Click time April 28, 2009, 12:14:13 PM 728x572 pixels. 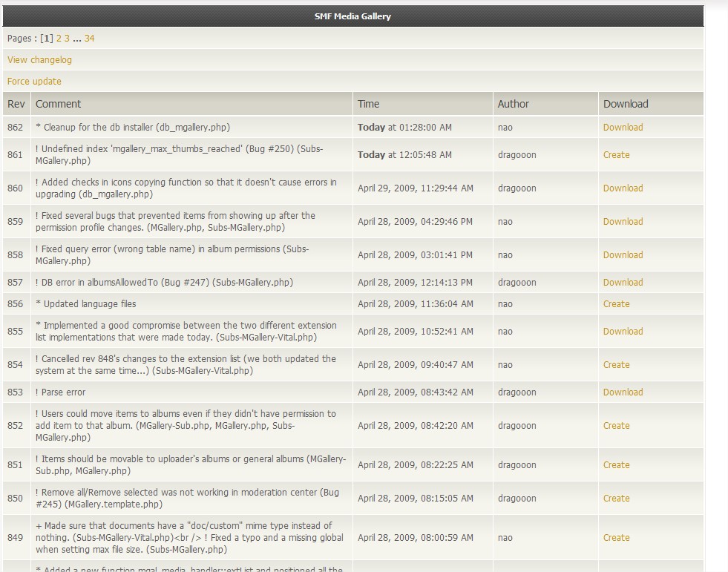coord(415,282)
